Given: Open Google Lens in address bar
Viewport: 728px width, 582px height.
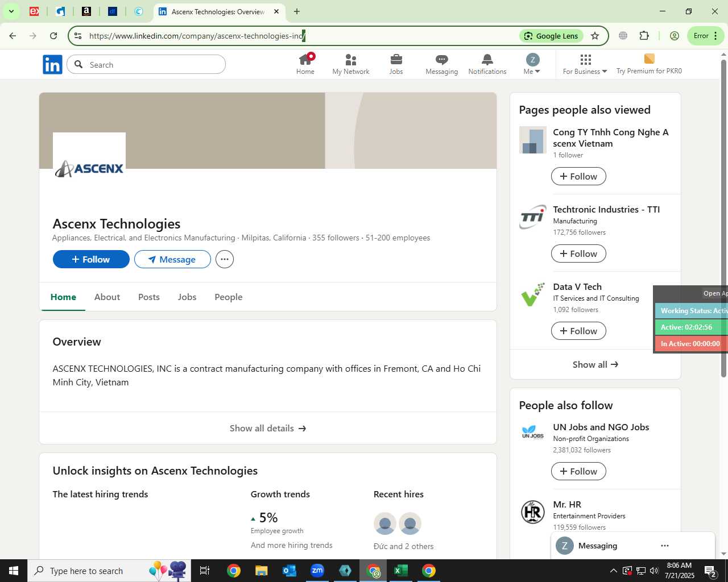Looking at the screenshot, I should (x=551, y=36).
